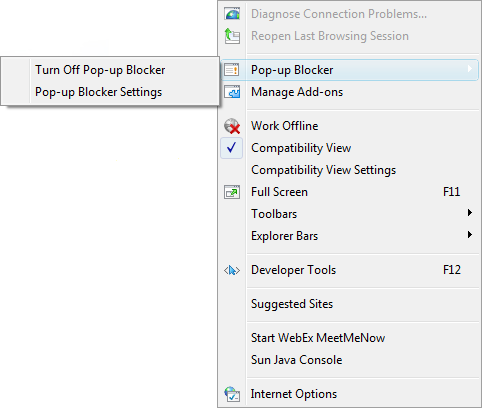Click the Developer Tools cursor icon
Image resolution: width=482 pixels, height=408 pixels.
pos(232,270)
